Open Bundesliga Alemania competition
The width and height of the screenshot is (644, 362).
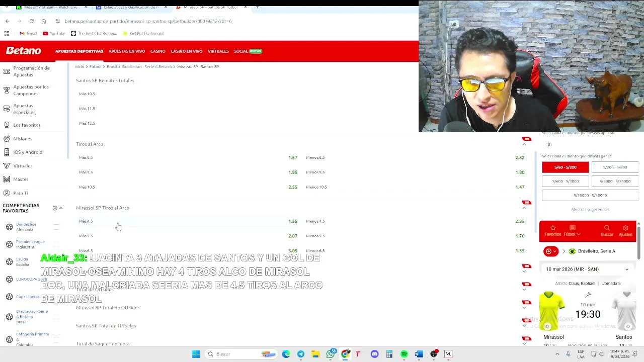click(x=26, y=227)
